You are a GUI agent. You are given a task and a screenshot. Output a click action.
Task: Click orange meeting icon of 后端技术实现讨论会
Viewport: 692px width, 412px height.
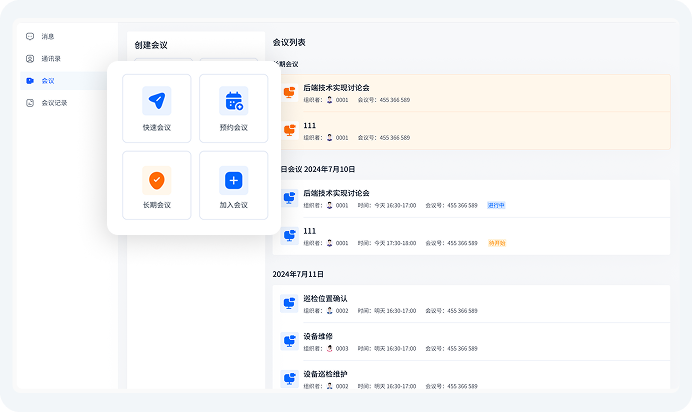point(290,93)
